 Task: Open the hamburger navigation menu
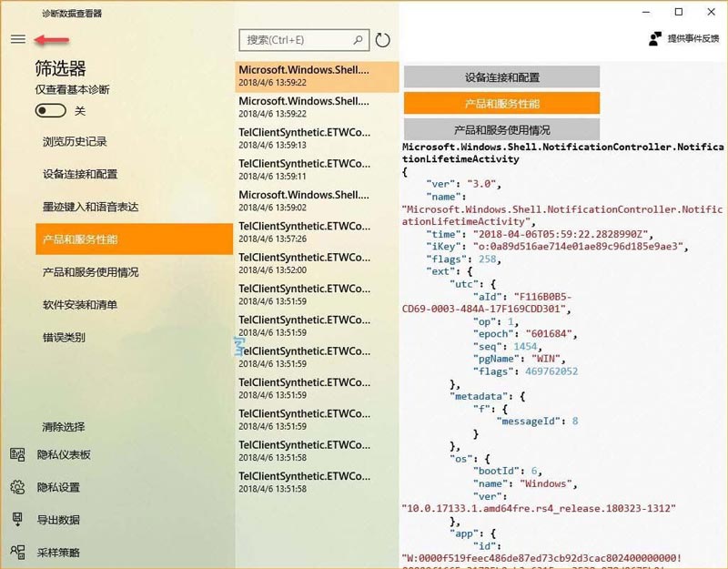pos(16,38)
